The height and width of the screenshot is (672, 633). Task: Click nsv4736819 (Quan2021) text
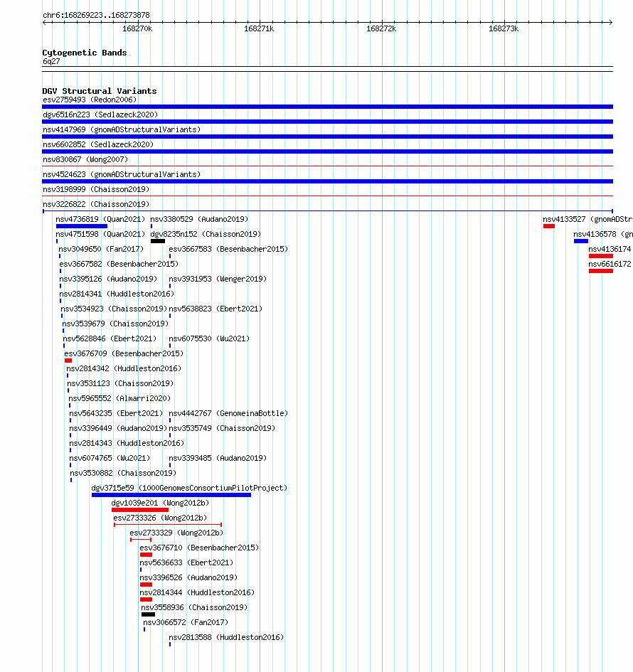click(x=100, y=220)
